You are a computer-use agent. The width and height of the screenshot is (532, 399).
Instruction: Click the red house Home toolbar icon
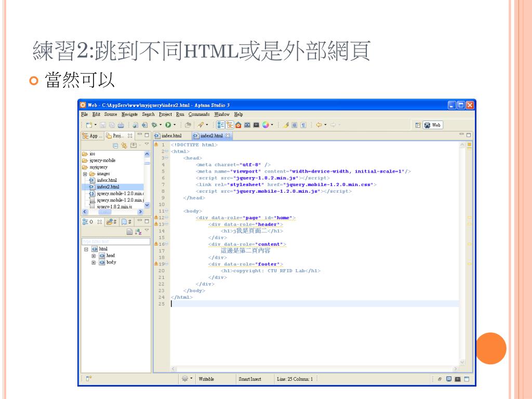238,125
